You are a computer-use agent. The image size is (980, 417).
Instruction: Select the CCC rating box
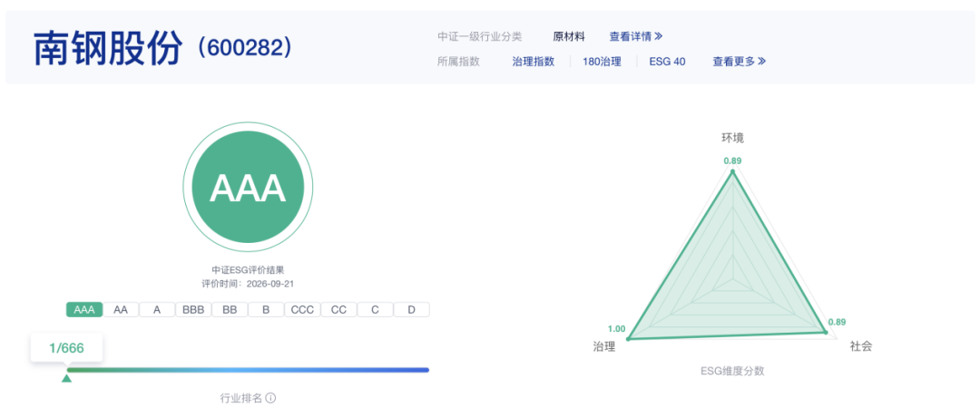pos(302,310)
